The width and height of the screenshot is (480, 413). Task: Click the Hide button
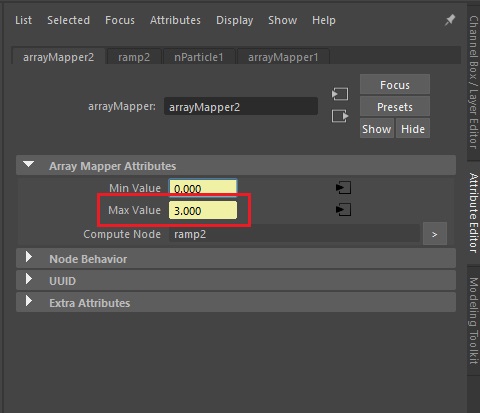[x=413, y=129]
